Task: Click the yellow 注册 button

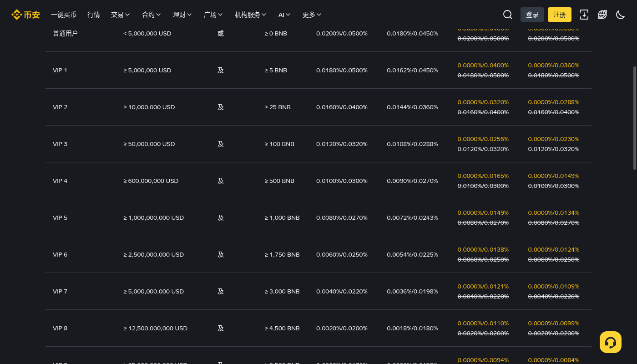Action: (x=560, y=15)
